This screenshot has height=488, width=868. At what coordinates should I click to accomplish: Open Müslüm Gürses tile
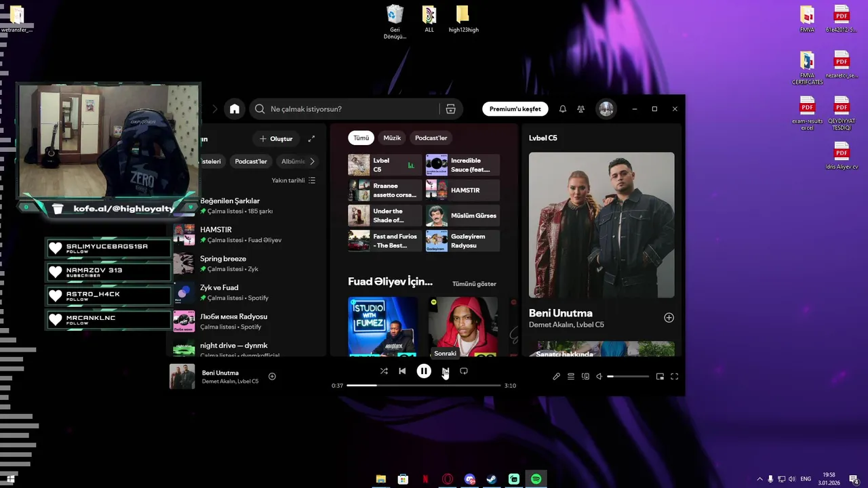click(462, 216)
